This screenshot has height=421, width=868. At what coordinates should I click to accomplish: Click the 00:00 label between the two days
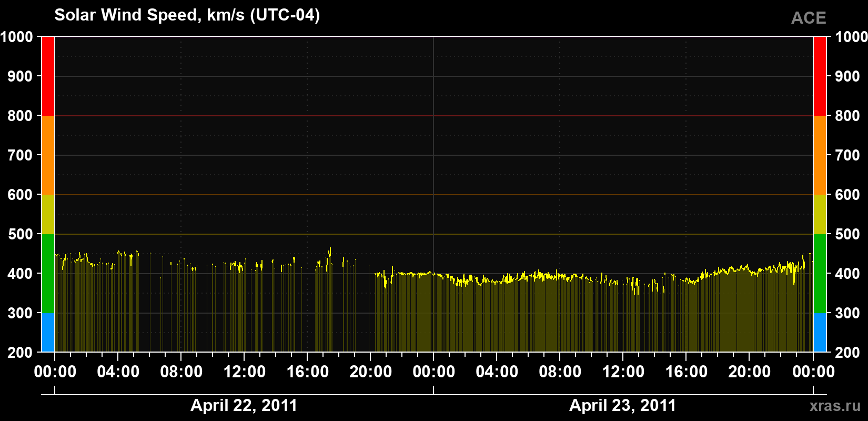[x=434, y=372]
